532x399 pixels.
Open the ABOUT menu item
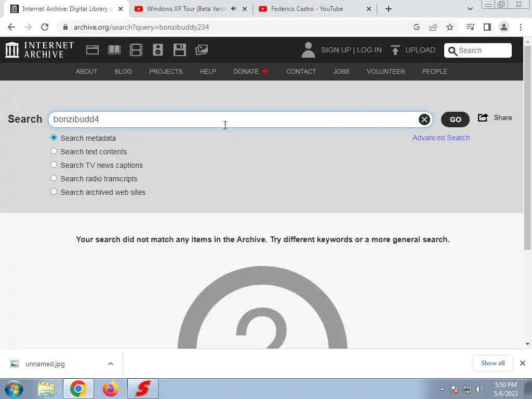point(87,72)
